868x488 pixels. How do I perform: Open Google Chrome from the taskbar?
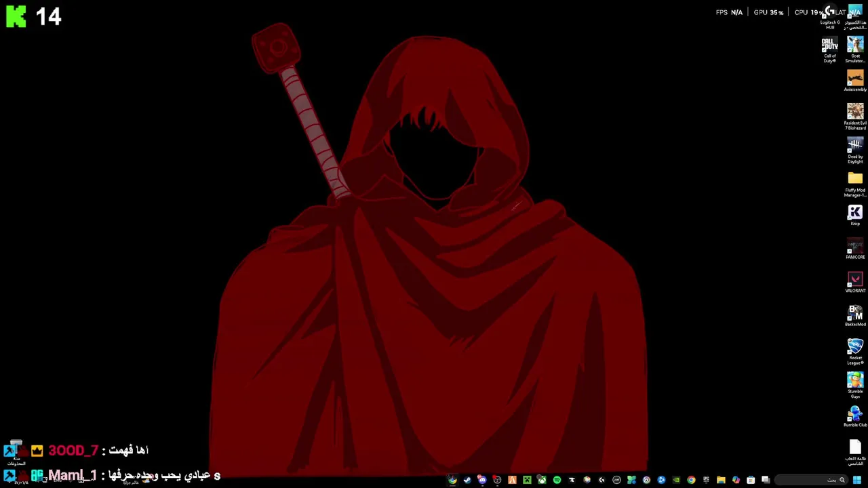click(x=691, y=480)
